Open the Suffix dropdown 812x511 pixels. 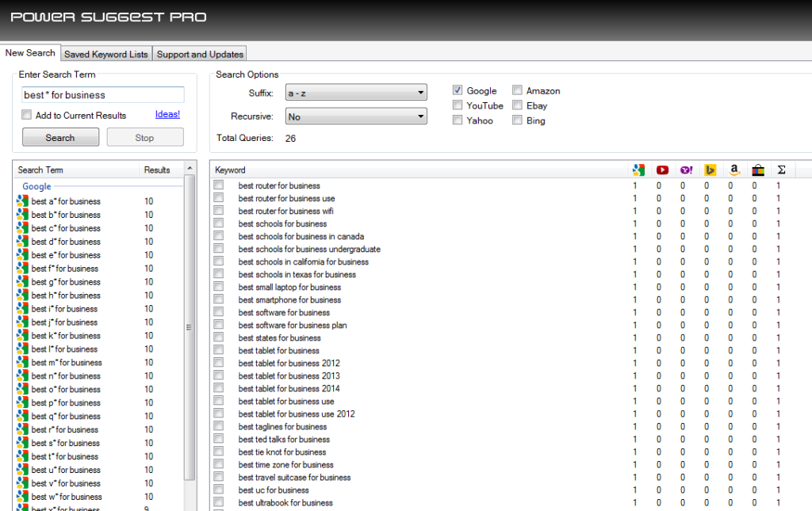(x=356, y=93)
